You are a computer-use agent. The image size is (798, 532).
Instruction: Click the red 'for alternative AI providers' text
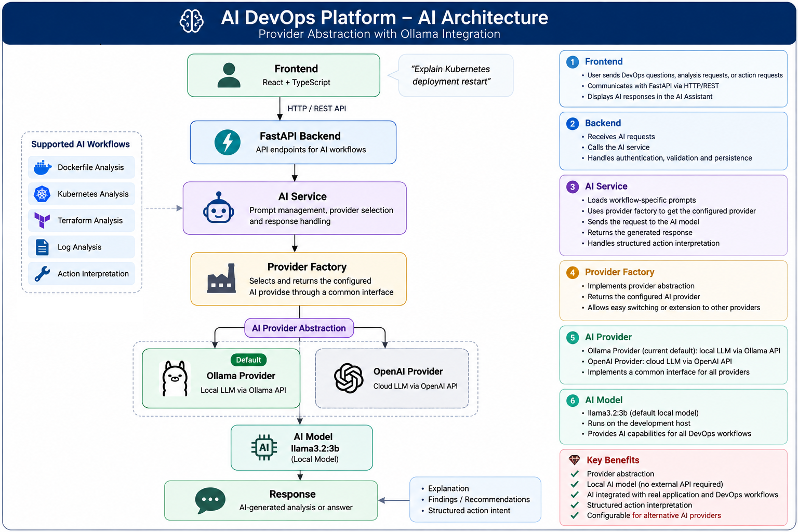click(676, 515)
